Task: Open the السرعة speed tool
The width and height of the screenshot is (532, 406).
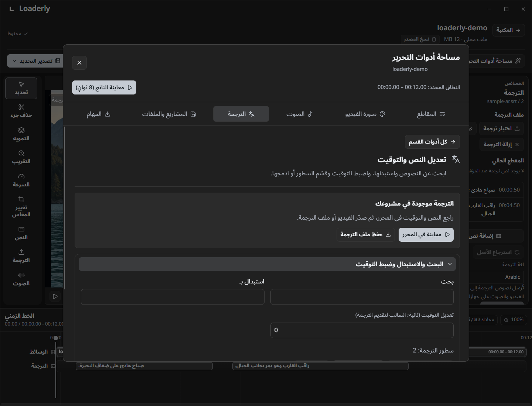Action: 21,180
